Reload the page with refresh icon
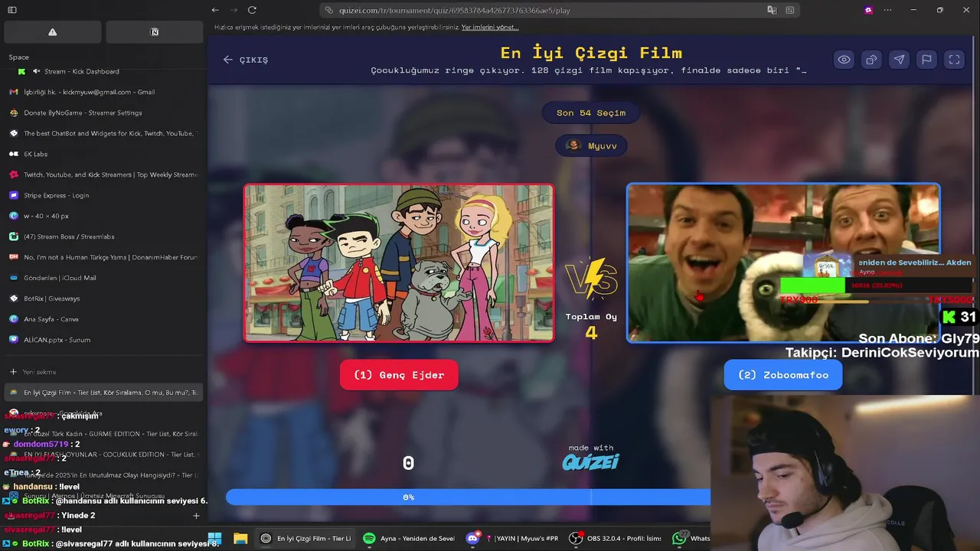The image size is (980, 551). (x=252, y=10)
